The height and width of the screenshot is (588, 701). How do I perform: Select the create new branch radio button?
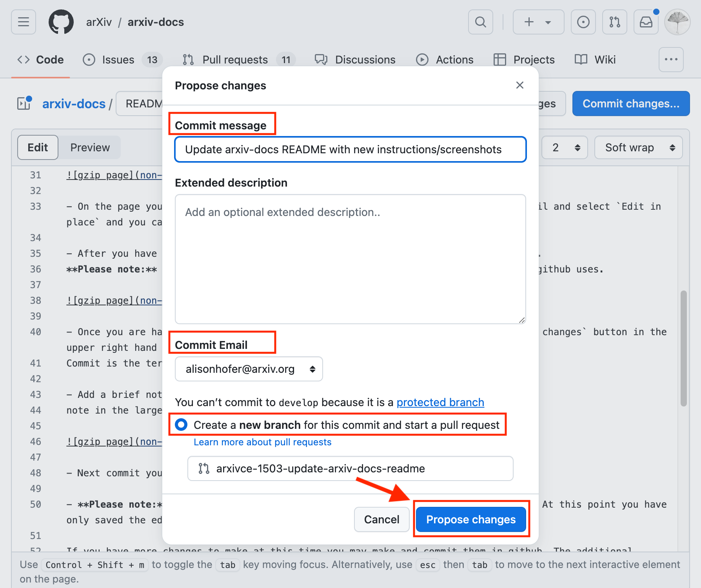(181, 425)
